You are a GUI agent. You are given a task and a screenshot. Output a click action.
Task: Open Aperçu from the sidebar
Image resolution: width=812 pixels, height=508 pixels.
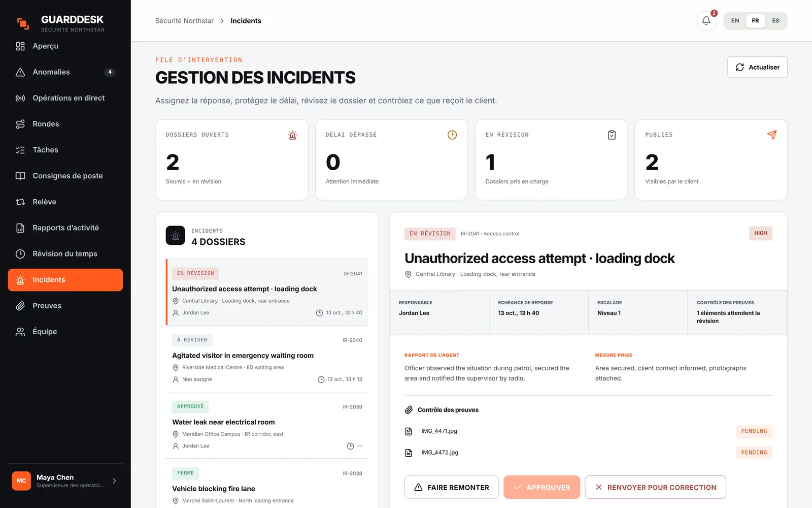65,46
